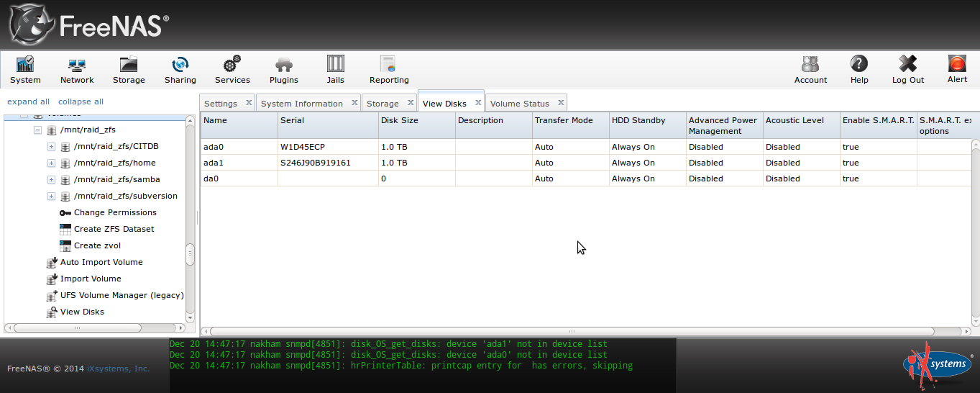The image size is (980, 393).
Task: Switch to the Volume Status tab
Action: tap(520, 104)
